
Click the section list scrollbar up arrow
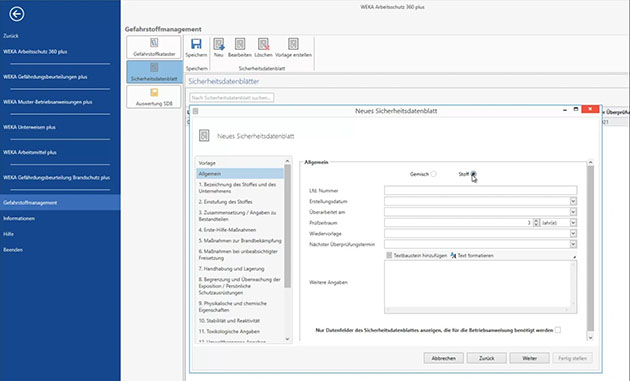(x=287, y=161)
